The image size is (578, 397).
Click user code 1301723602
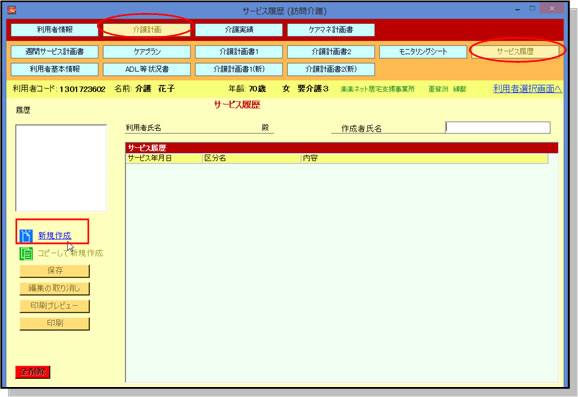(x=82, y=89)
